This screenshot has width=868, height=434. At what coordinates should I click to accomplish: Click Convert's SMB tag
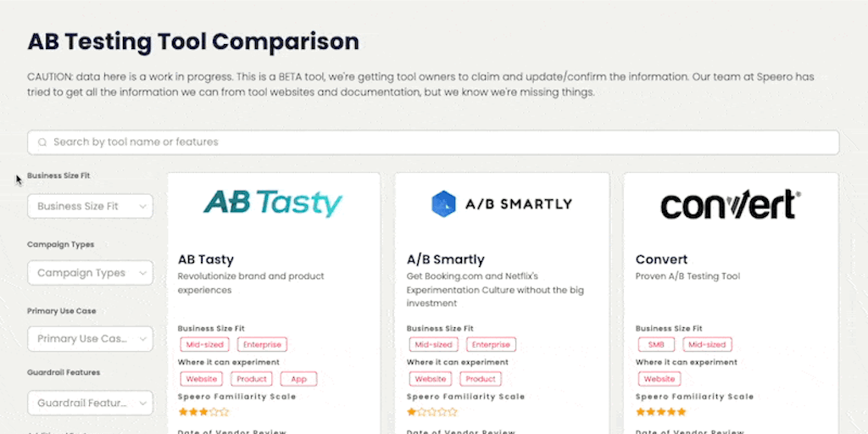point(655,345)
